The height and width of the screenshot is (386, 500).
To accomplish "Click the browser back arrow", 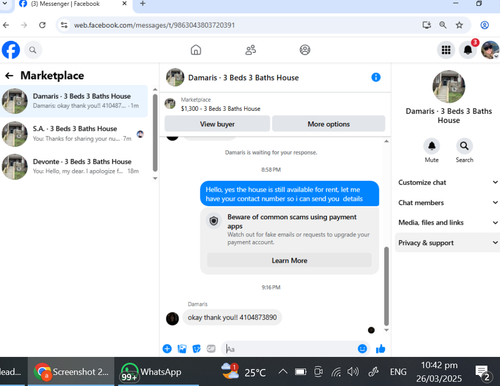I will click(x=6, y=25).
